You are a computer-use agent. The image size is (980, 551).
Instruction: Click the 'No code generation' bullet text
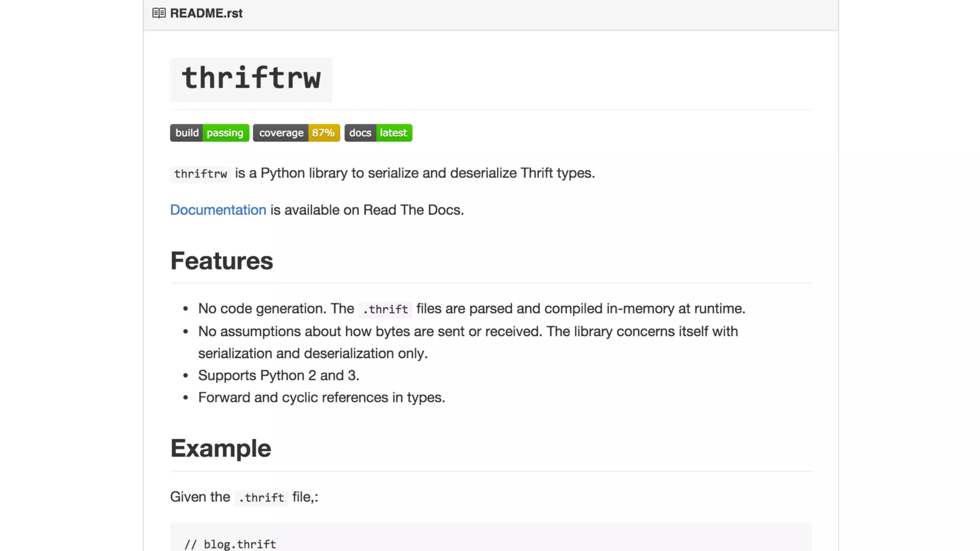coord(276,309)
